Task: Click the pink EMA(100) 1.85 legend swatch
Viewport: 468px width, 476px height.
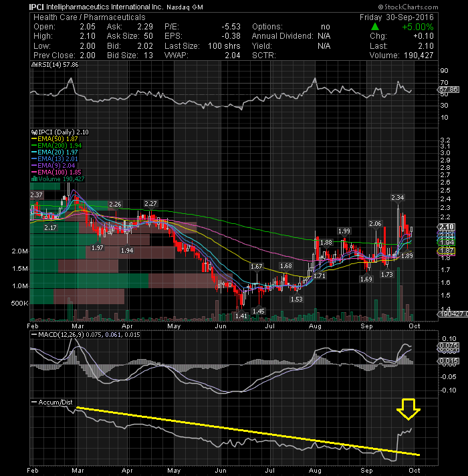Action: [x=34, y=172]
